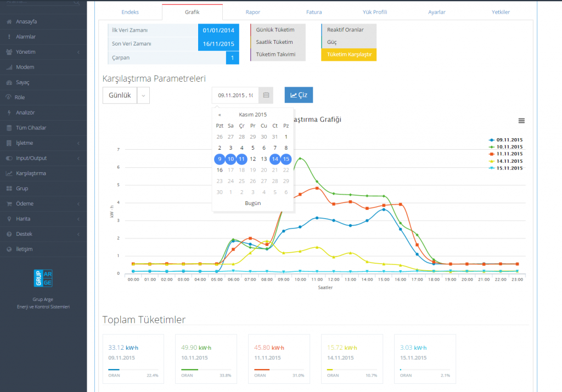Click the 10.11.2015 ratio progress bar
This screenshot has height=392, width=562.
(206, 370)
